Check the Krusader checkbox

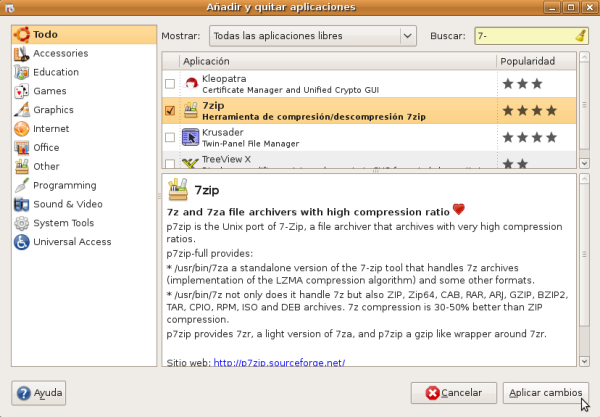tap(169, 137)
